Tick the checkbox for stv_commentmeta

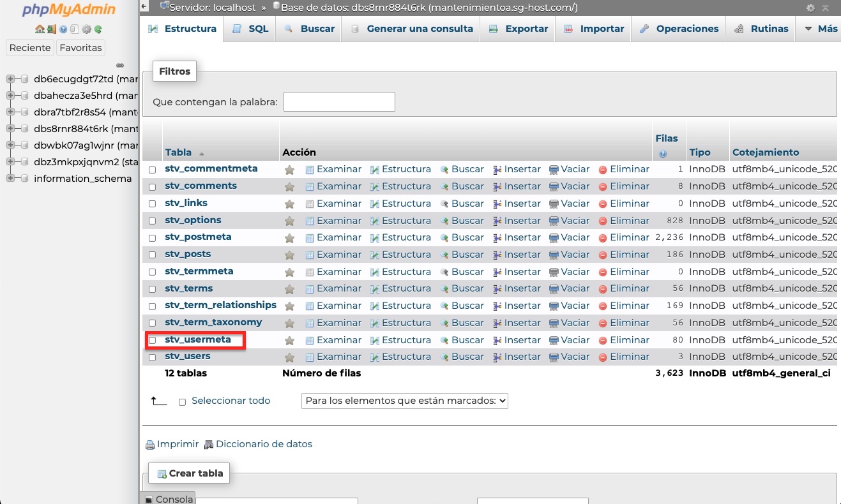click(152, 170)
